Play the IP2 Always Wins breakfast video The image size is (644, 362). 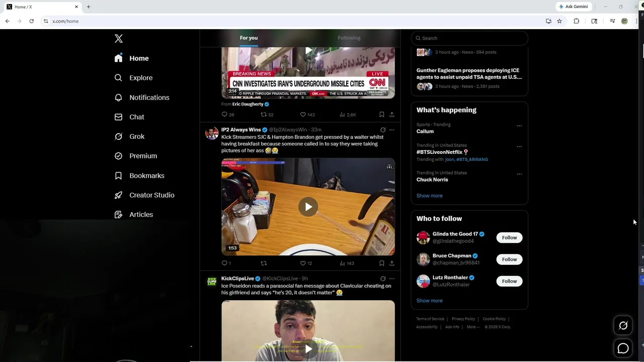(x=308, y=207)
